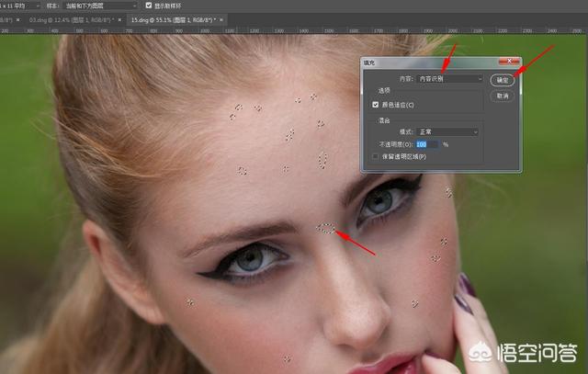Open the 样本 sample dropdown in options bar
Screen dimensions: 588x374
[100, 6]
